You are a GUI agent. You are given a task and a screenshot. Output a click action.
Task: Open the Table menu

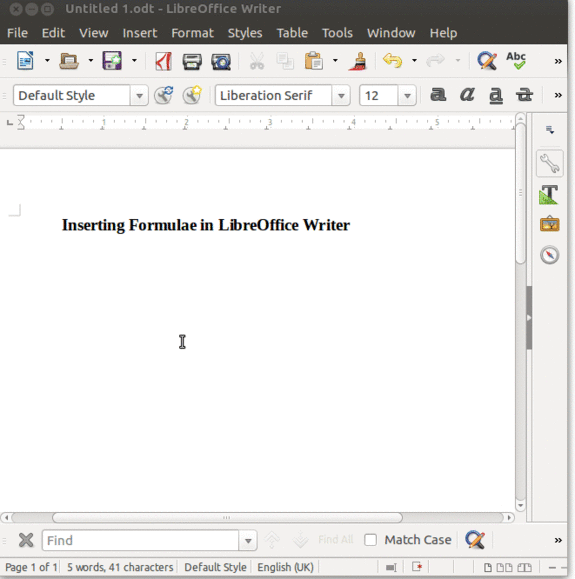coord(292,33)
